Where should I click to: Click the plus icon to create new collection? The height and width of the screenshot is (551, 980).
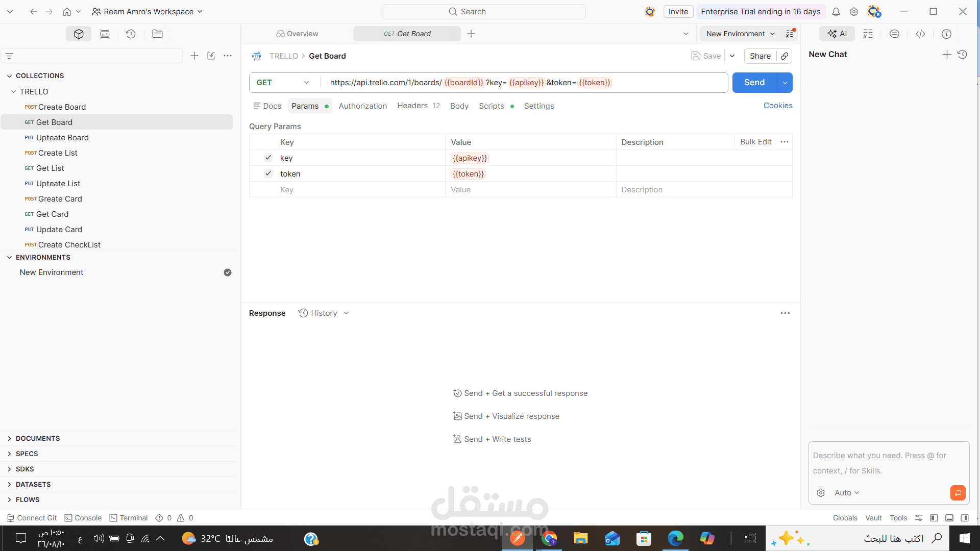pyautogui.click(x=194, y=56)
